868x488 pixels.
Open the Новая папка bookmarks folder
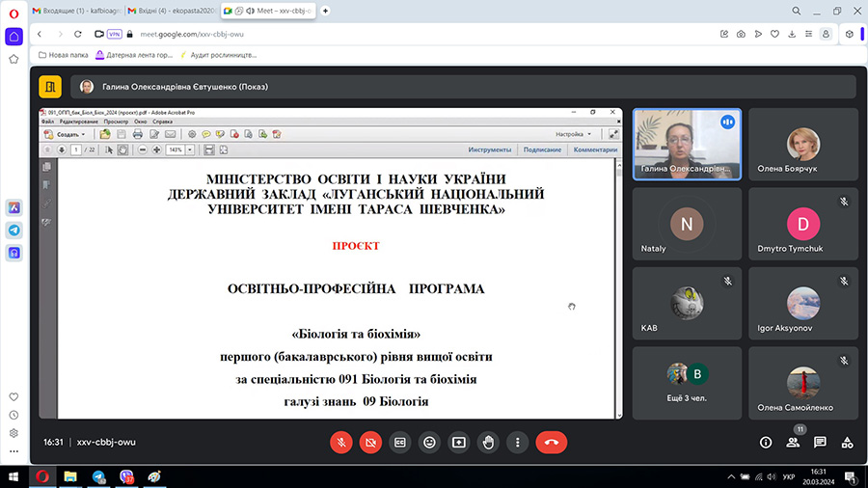click(x=63, y=55)
